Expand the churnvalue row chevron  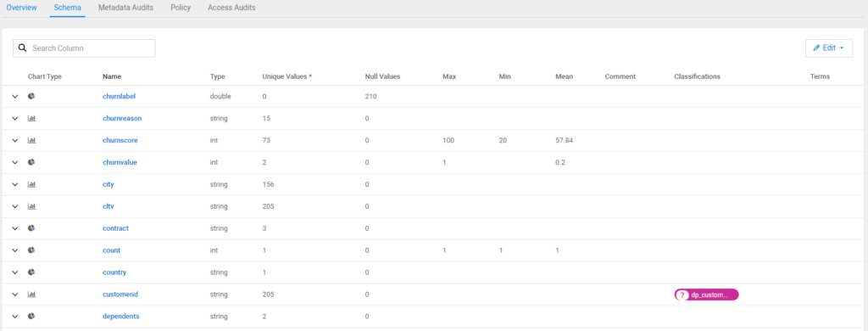pyautogui.click(x=15, y=162)
